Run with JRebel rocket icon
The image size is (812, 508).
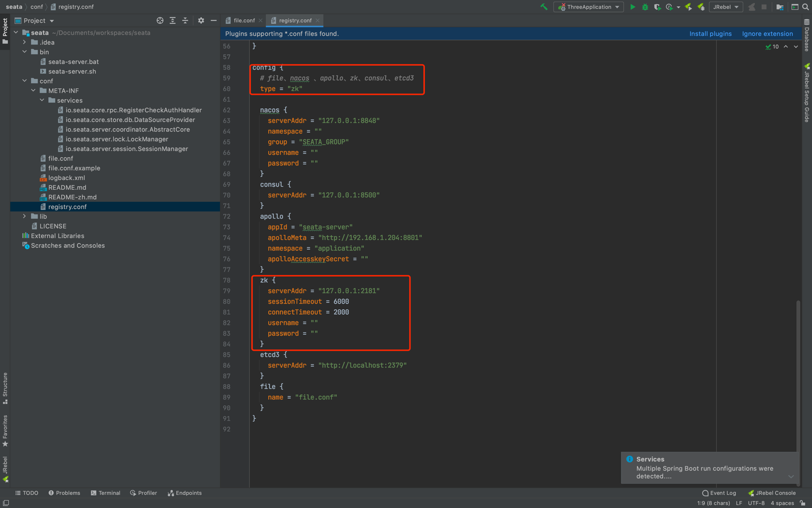pos(688,7)
